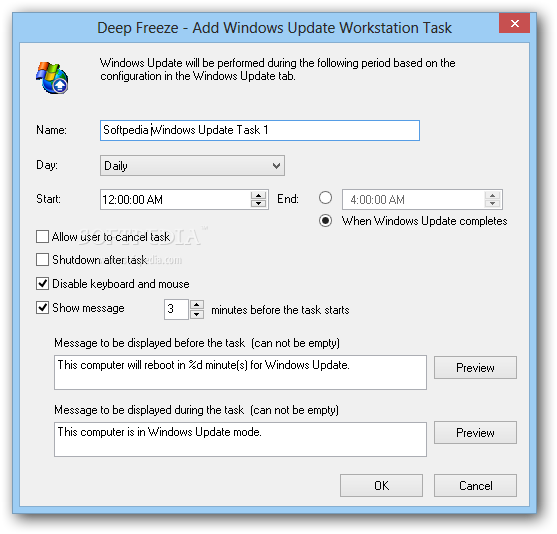557x534 pixels.
Task: Click the minutes field showing 3
Action: click(x=176, y=309)
